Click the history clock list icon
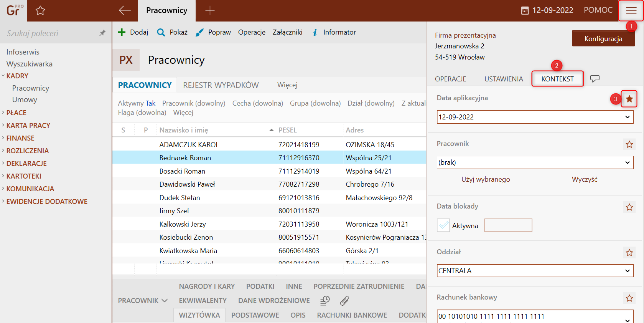 325,301
